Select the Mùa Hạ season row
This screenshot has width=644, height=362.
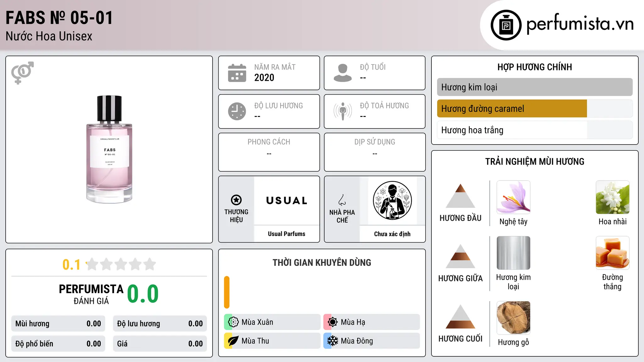372,322
